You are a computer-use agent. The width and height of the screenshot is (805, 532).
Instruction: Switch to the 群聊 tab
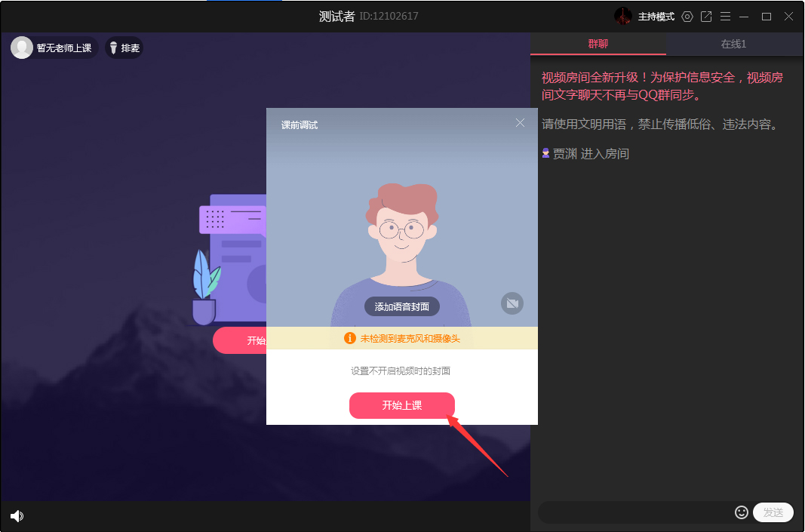tap(598, 44)
